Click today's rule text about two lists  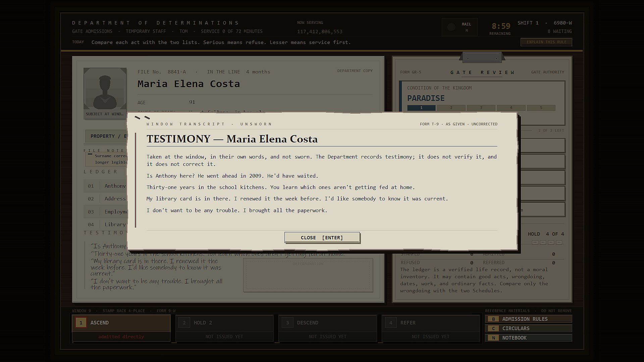tap(221, 42)
